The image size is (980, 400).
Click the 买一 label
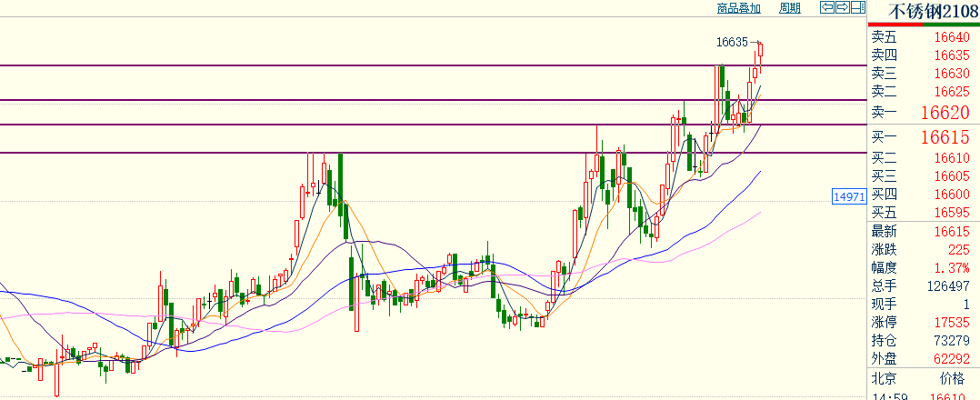coord(884,137)
